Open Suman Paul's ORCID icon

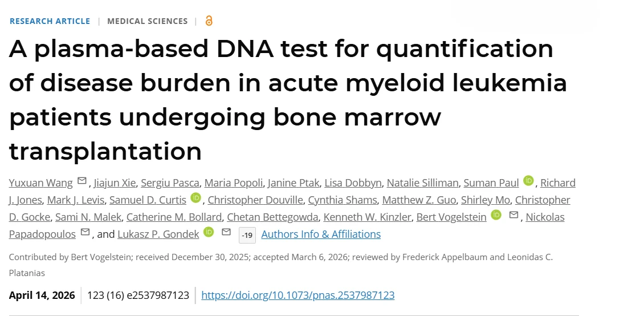click(x=529, y=181)
